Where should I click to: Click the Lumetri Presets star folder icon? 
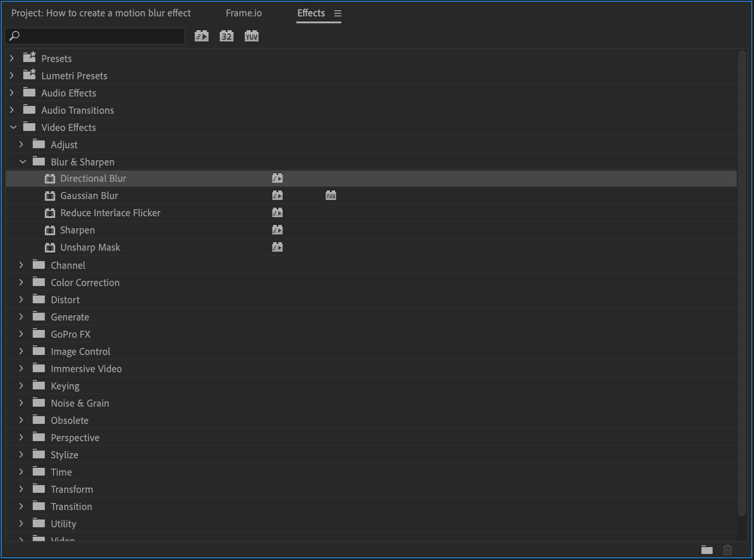(29, 75)
